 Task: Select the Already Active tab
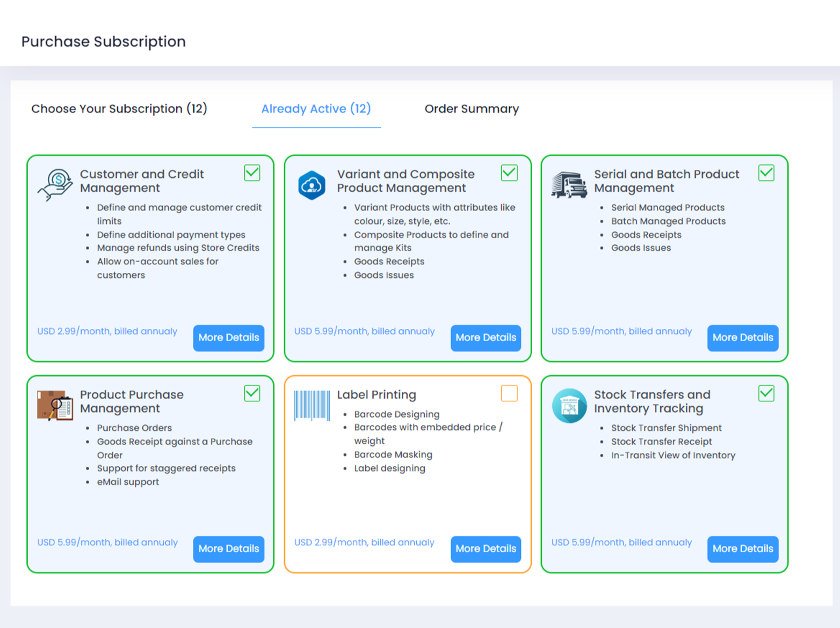[316, 109]
